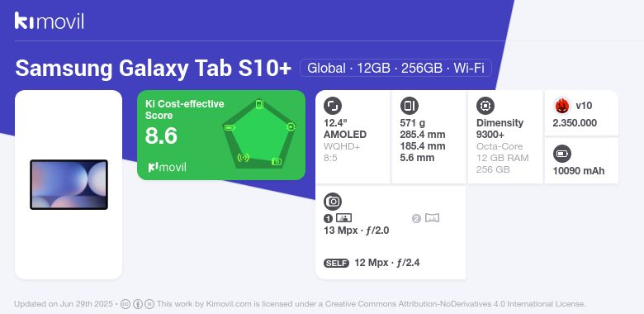Click the display screen size icon
The image size is (644, 314).
[x=332, y=106]
